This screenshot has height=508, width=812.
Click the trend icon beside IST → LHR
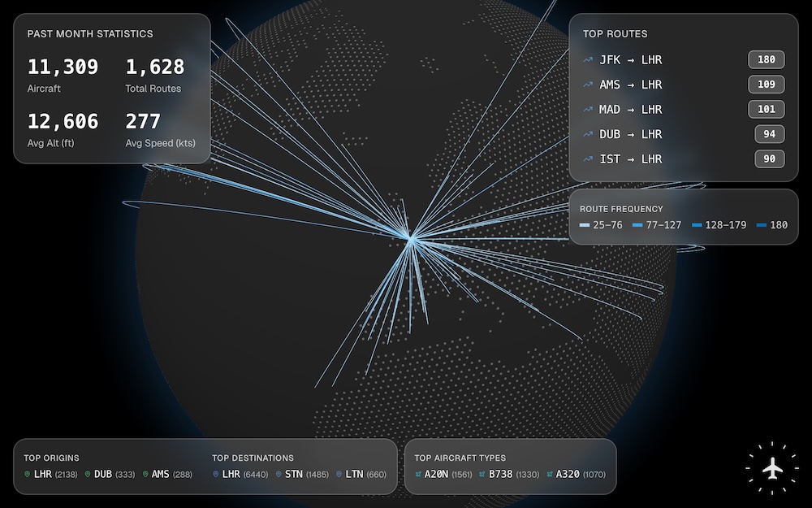(588, 159)
